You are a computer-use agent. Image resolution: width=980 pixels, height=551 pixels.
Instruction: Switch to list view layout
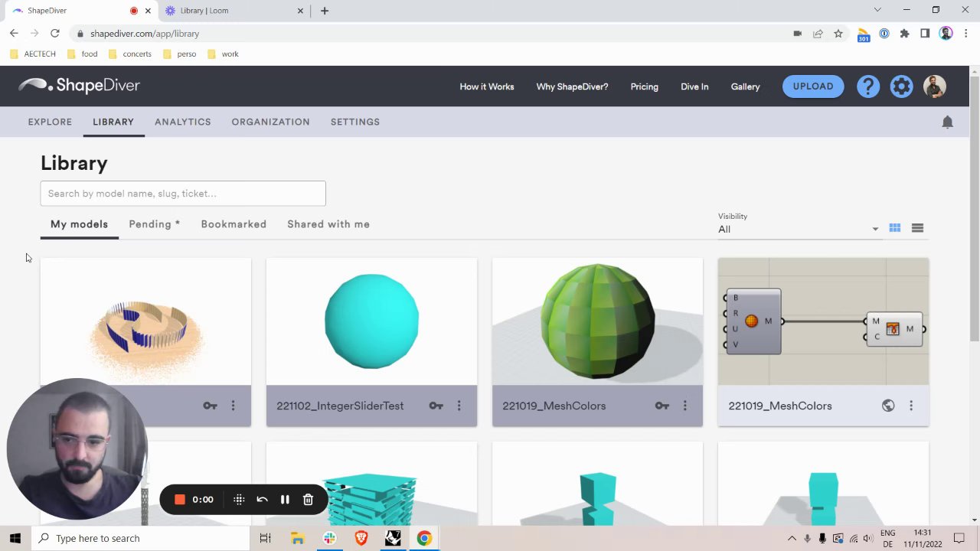click(x=917, y=228)
